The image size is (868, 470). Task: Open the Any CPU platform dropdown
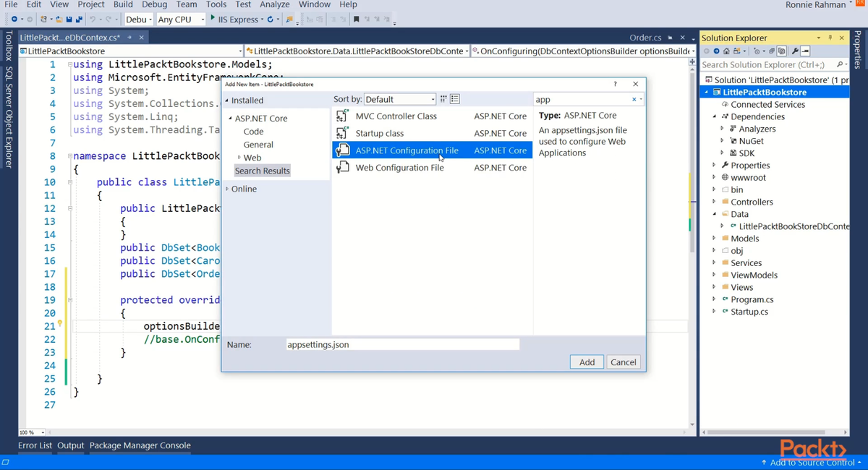(x=181, y=20)
